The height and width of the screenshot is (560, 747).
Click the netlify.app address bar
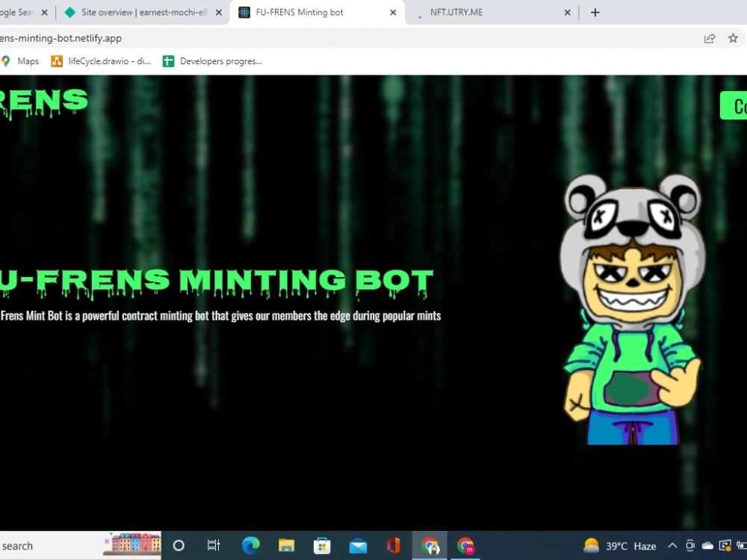(348, 38)
